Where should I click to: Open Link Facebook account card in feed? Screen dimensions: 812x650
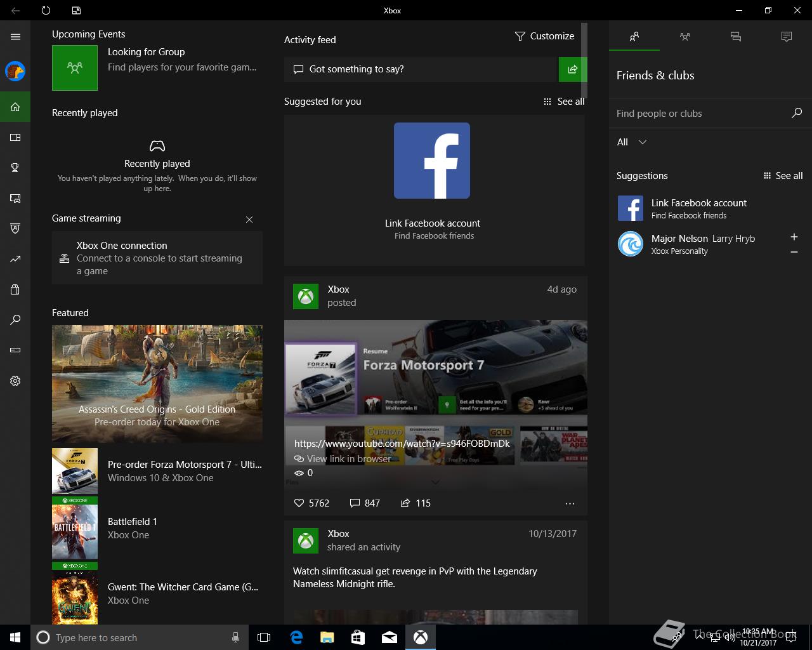[x=434, y=190]
